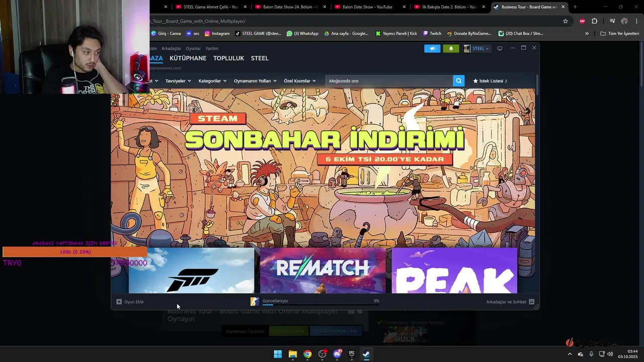The height and width of the screenshot is (362, 644).
Task: Open the Oyunlar menu in Steam
Action: pos(193,49)
